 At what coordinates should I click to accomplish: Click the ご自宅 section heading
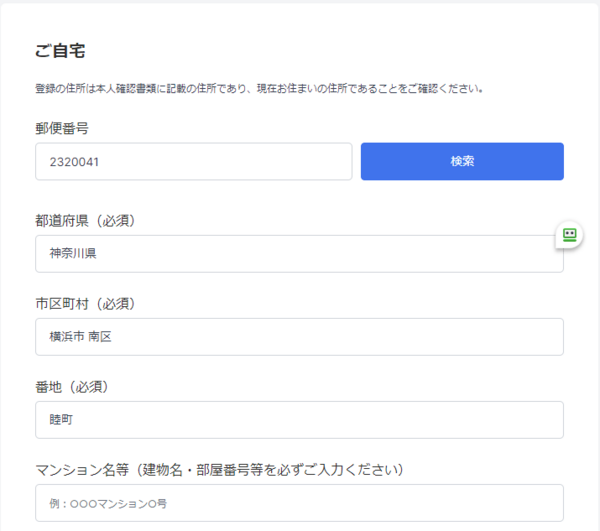click(x=60, y=50)
